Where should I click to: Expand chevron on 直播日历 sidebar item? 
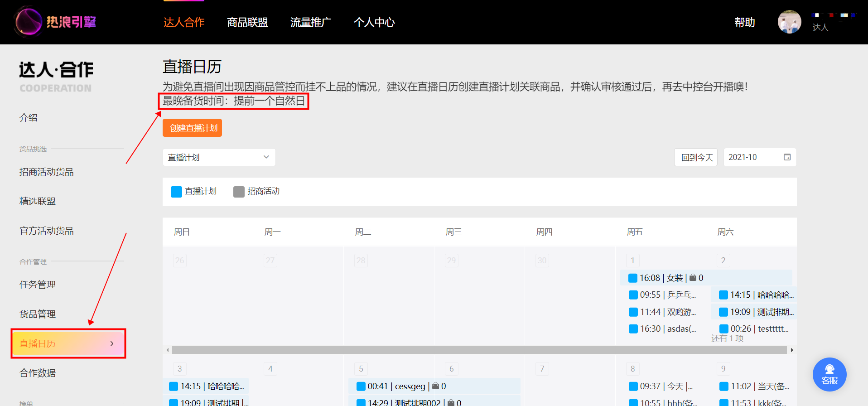(112, 343)
